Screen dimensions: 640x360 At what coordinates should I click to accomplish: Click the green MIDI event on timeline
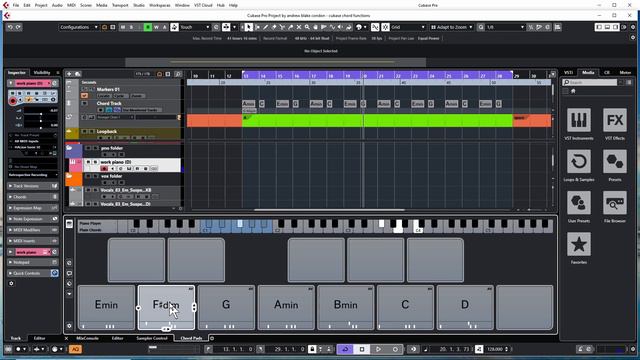point(378,120)
